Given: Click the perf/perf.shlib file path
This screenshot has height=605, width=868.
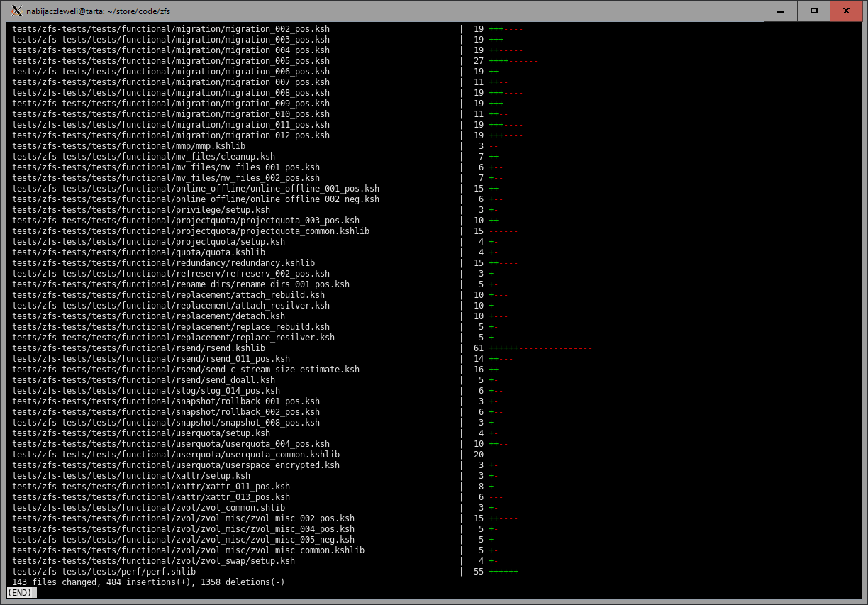Looking at the screenshot, I should point(104,572).
